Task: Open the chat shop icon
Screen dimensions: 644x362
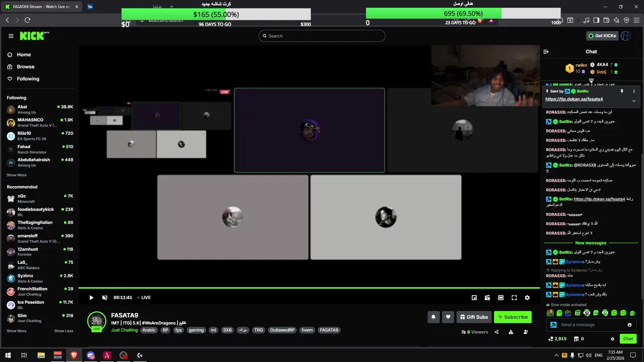Action: pos(576,339)
